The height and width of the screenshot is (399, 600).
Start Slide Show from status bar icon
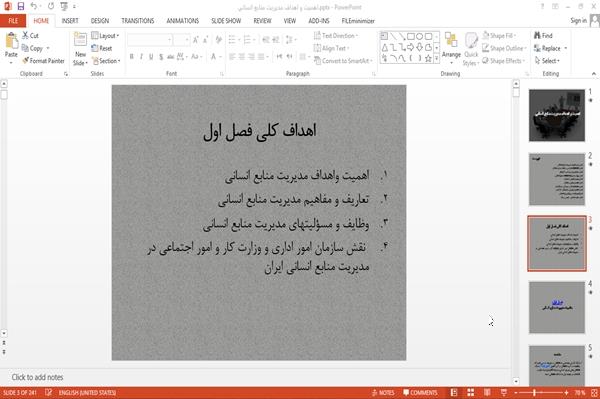pyautogui.click(x=504, y=393)
